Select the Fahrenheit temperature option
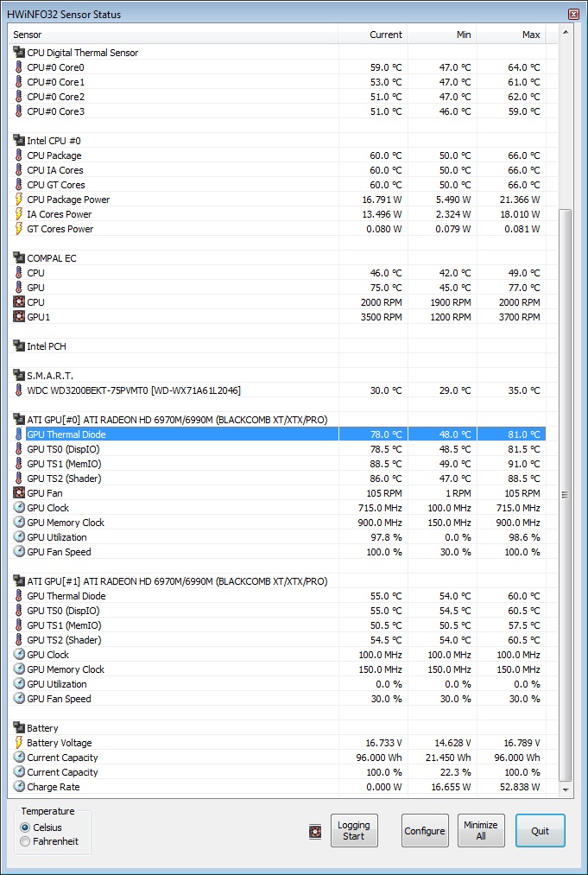 [49, 841]
